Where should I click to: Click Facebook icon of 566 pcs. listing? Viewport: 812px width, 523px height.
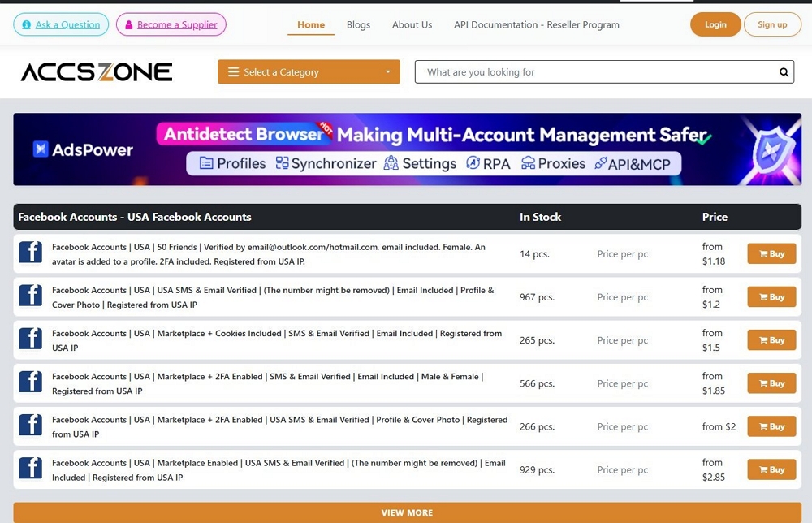[31, 383]
